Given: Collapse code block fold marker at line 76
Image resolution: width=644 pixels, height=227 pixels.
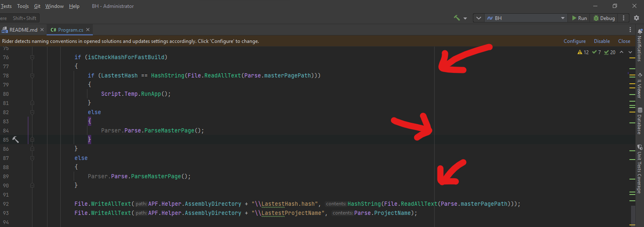Looking at the screenshot, I should coord(32,57).
